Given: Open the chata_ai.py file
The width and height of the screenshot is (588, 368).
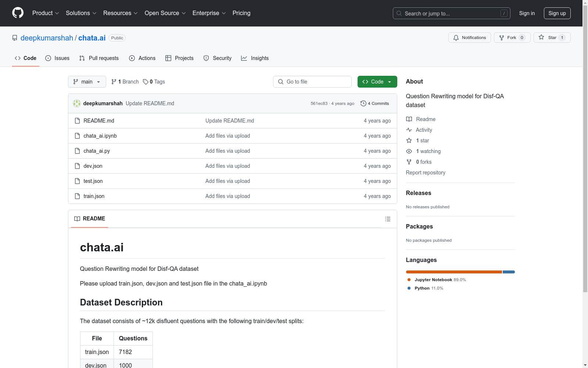Looking at the screenshot, I should [x=97, y=151].
